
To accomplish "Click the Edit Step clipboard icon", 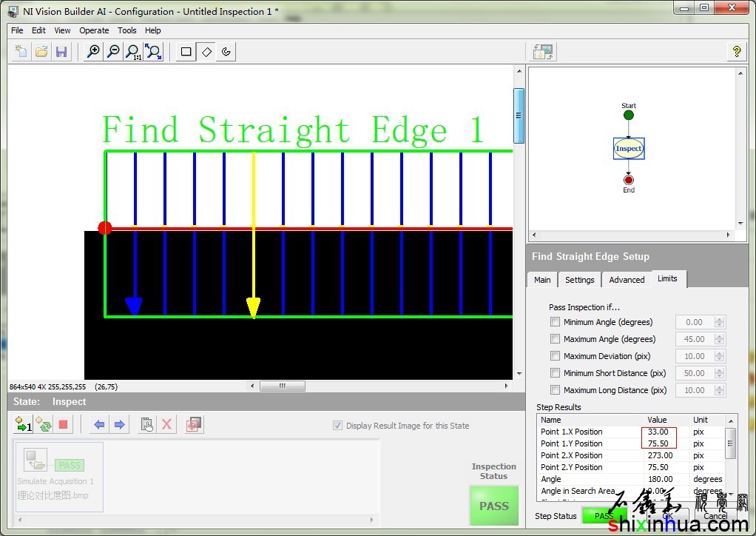I will tap(147, 424).
